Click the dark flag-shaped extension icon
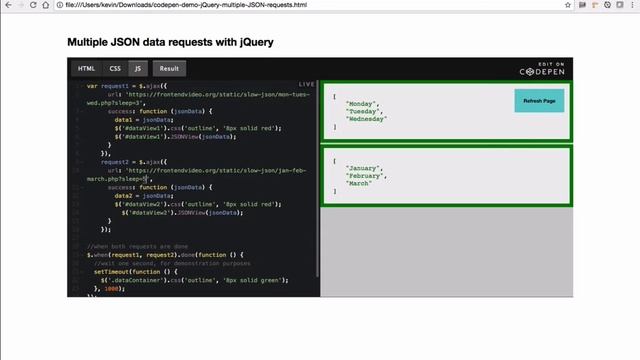640x360 pixels. 582,5
